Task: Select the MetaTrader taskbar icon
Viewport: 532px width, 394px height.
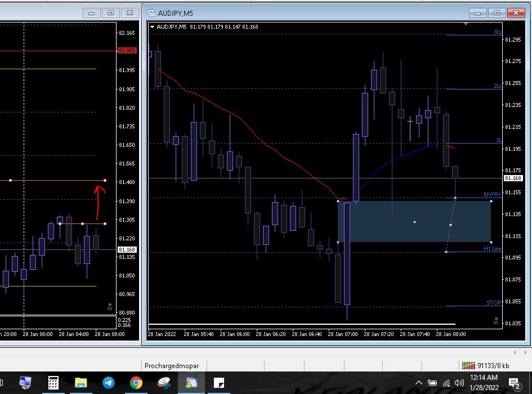Action: coord(191,383)
